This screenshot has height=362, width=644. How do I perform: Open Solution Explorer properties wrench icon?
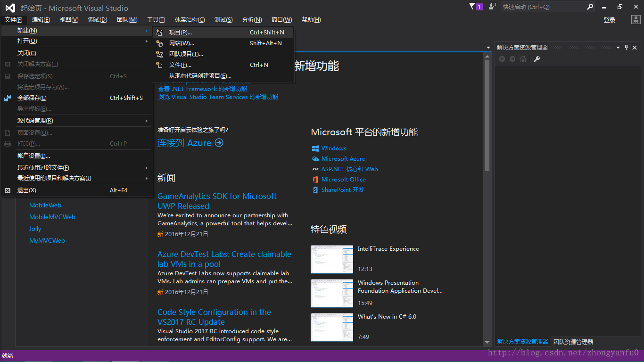click(x=537, y=59)
